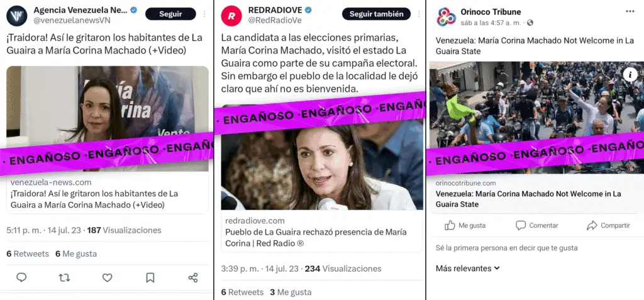644x300 pixels.
Task: Follow Agencia Venezuela News with the Seguir button
Action: click(170, 14)
